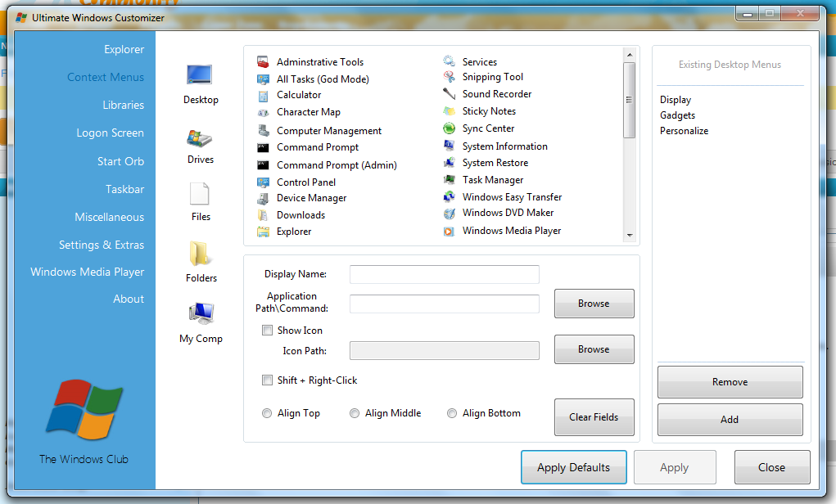836x504 pixels.
Task: Open the Explorer section in the sidebar
Action: tap(124, 50)
